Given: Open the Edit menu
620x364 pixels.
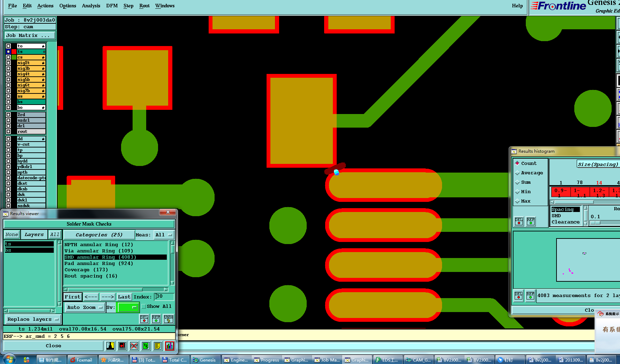Looking at the screenshot, I should tap(27, 6).
